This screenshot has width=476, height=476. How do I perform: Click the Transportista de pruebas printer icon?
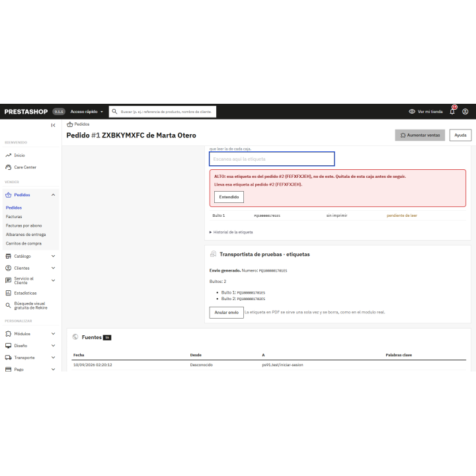coord(213,254)
